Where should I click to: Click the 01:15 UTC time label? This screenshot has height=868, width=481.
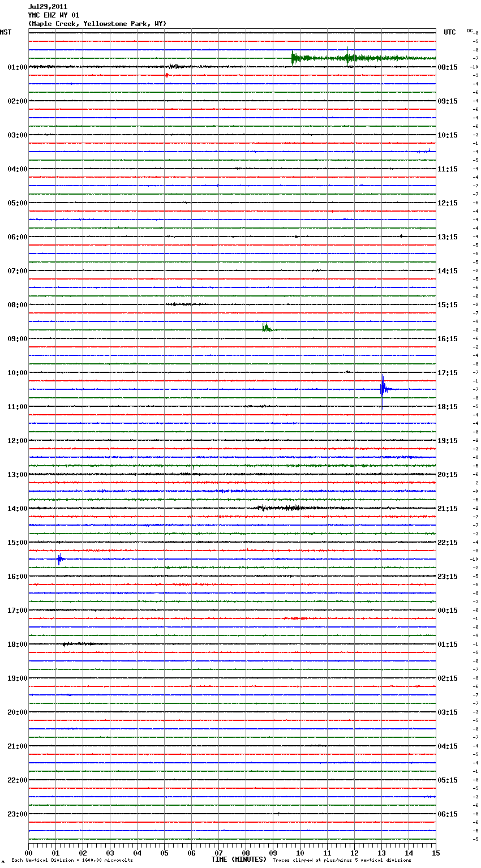coord(448,644)
